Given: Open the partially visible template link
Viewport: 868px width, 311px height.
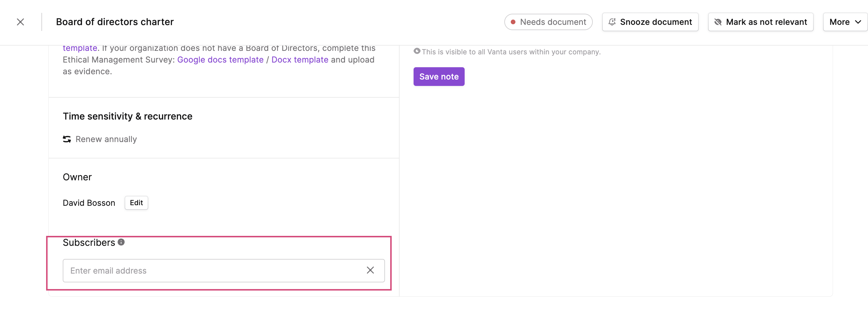Looking at the screenshot, I should point(80,48).
